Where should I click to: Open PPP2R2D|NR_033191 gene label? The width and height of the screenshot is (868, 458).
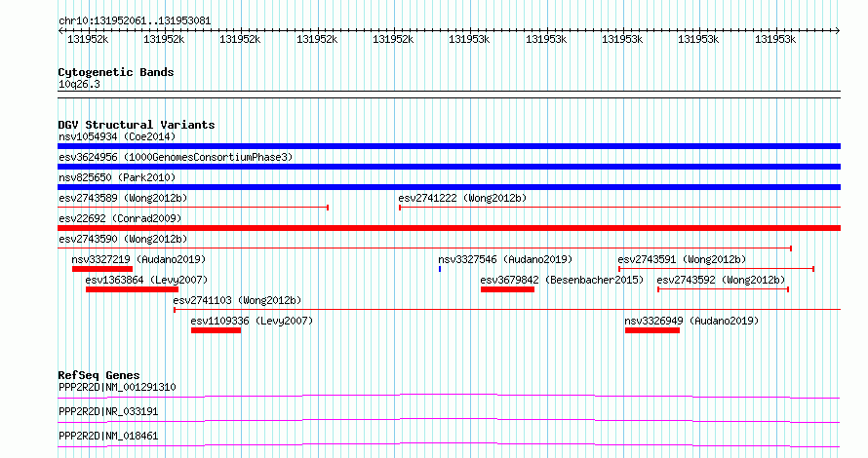click(x=108, y=411)
